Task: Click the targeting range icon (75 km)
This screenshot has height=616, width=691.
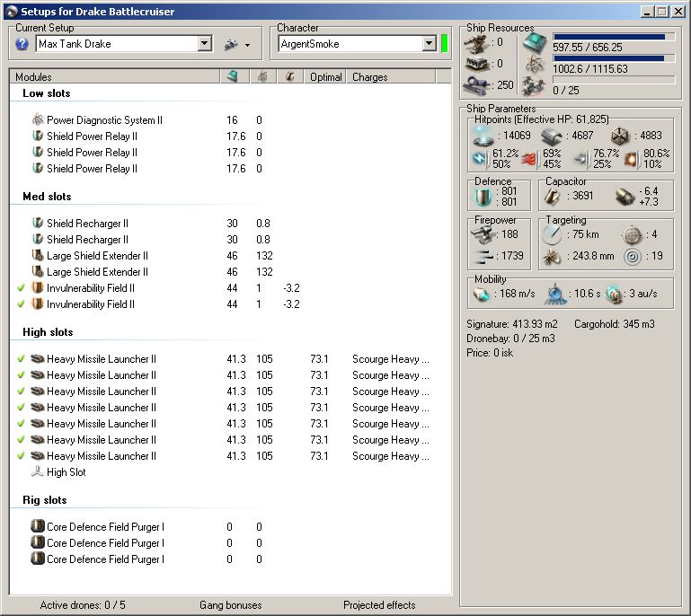Action: tap(552, 235)
